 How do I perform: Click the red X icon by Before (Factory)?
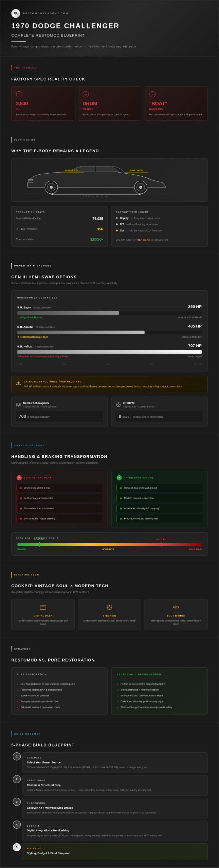pos(19,478)
